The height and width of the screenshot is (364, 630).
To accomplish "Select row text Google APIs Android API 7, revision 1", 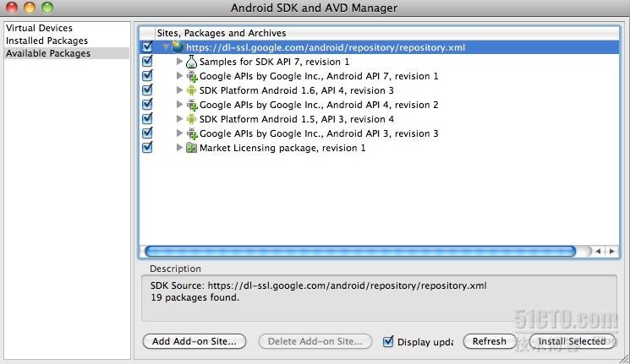I will [x=319, y=76].
